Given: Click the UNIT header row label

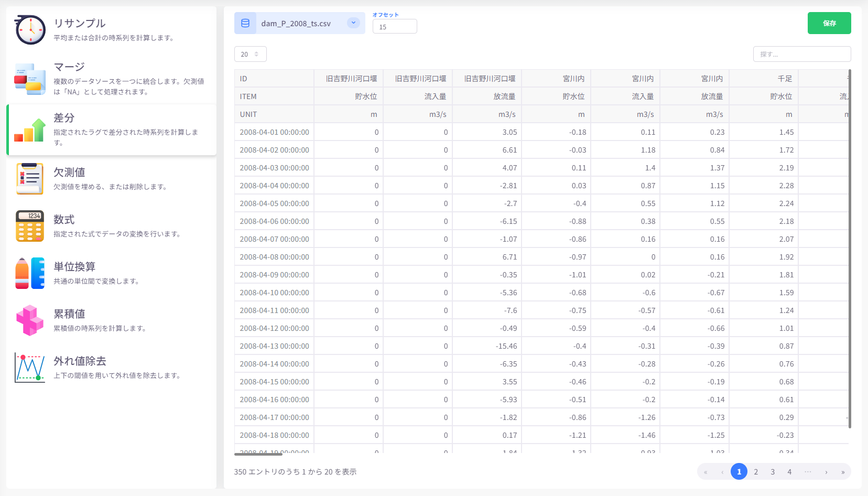Looking at the screenshot, I should [274, 114].
